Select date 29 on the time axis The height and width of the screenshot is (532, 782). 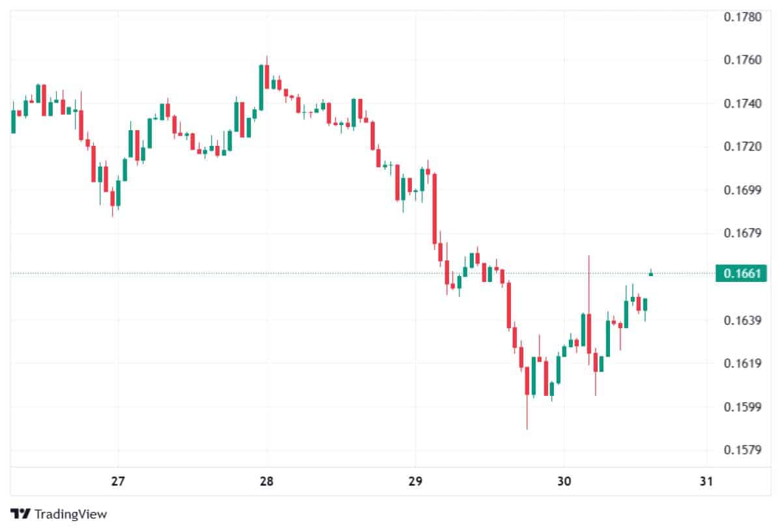tap(415, 482)
